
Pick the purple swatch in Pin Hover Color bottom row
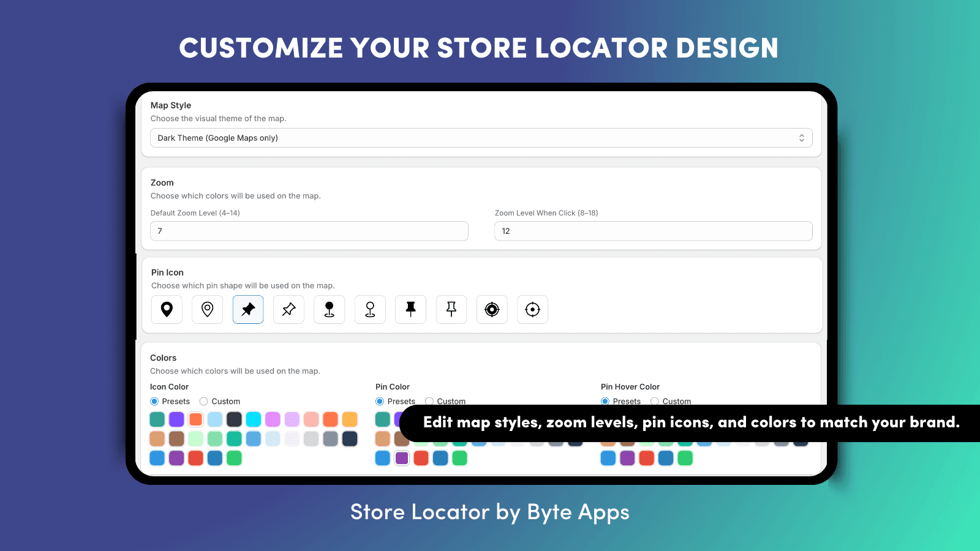coord(627,458)
